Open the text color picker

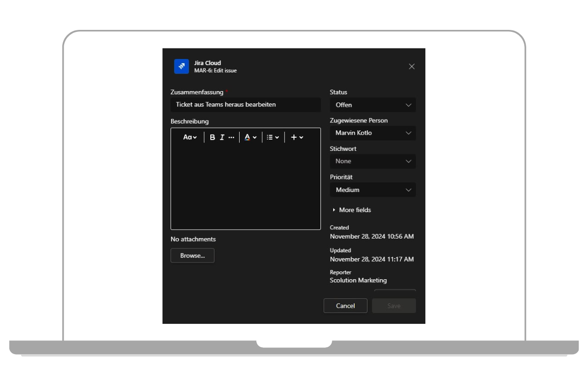[x=250, y=138]
